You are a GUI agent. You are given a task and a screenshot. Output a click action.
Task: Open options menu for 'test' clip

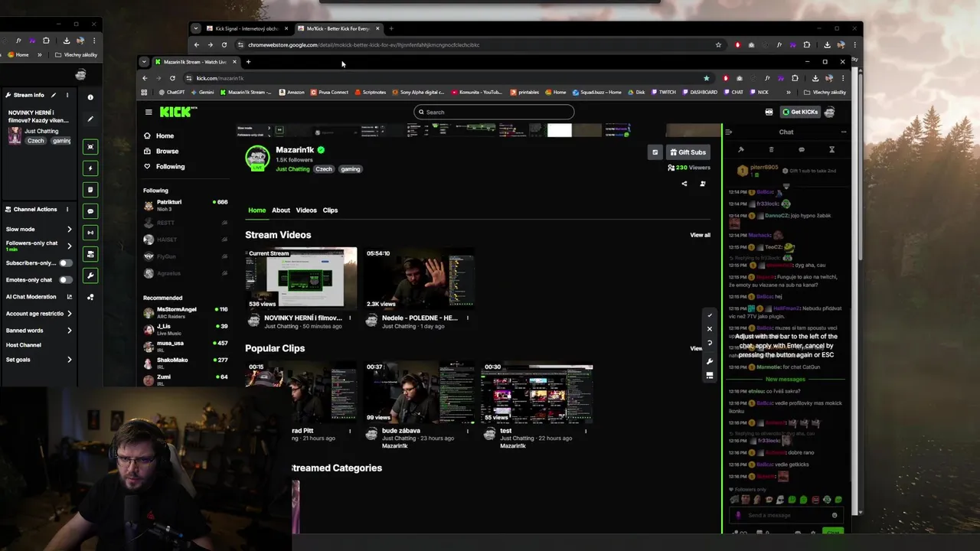click(x=586, y=431)
